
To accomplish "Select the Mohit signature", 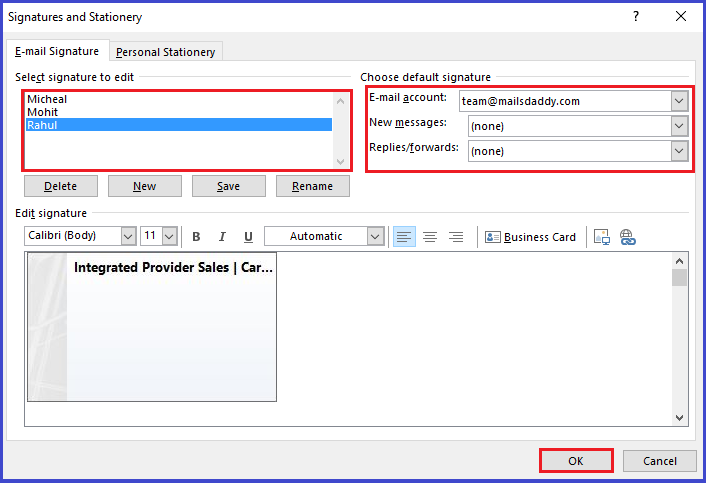I will coord(179,112).
